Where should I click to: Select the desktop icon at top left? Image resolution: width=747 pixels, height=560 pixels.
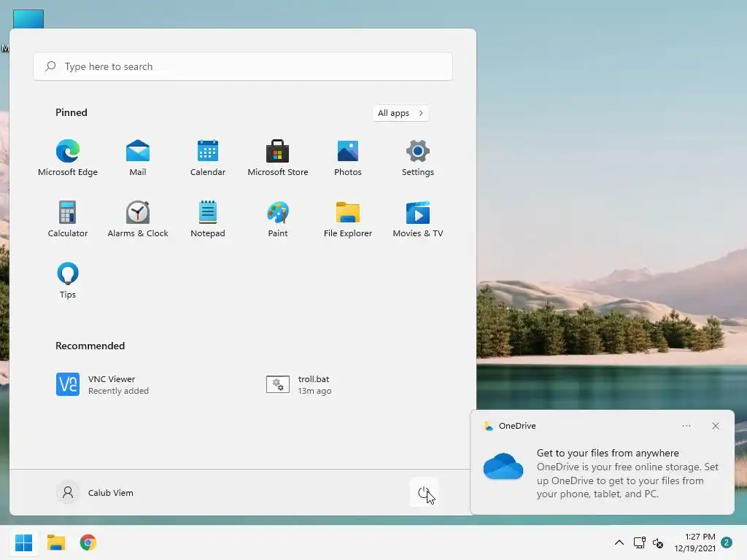[28, 19]
